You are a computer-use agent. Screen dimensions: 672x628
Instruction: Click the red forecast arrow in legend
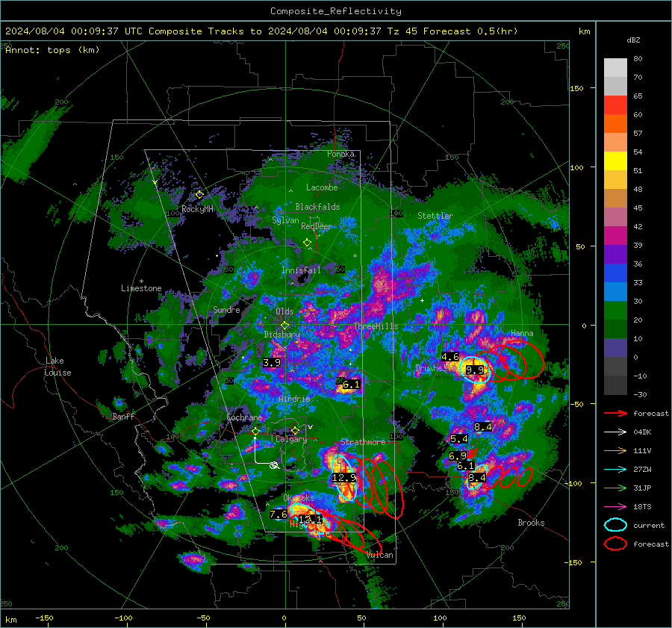[615, 413]
